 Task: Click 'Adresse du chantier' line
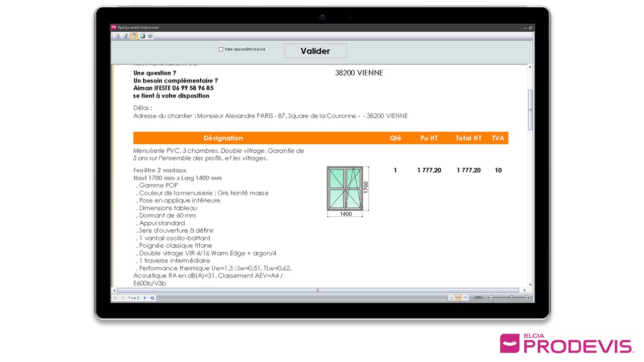coord(271,116)
